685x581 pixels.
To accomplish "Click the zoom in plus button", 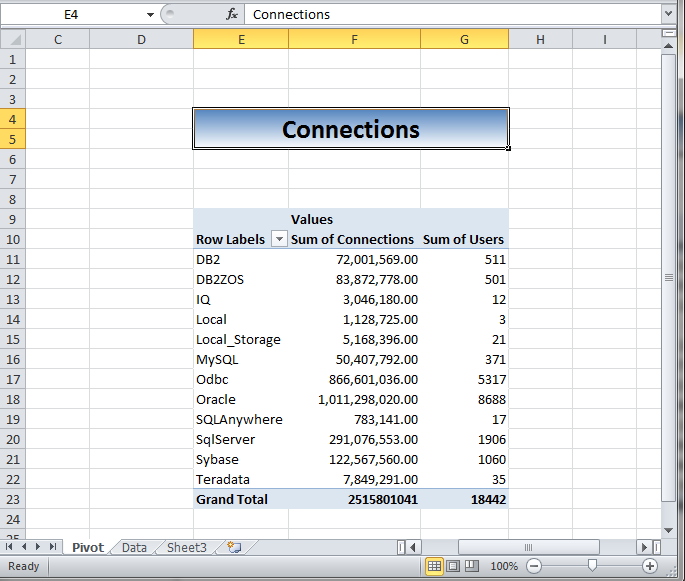I will click(650, 566).
